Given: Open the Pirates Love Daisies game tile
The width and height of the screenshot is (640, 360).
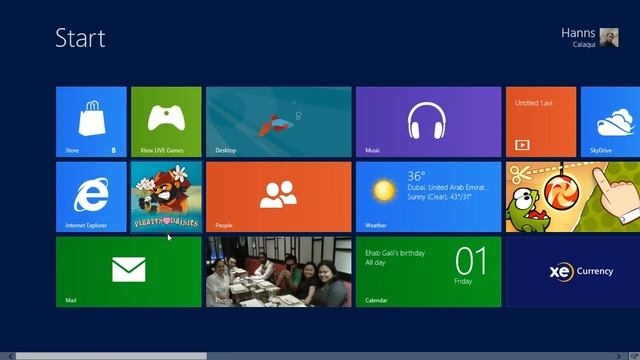Looking at the screenshot, I should (x=166, y=197).
